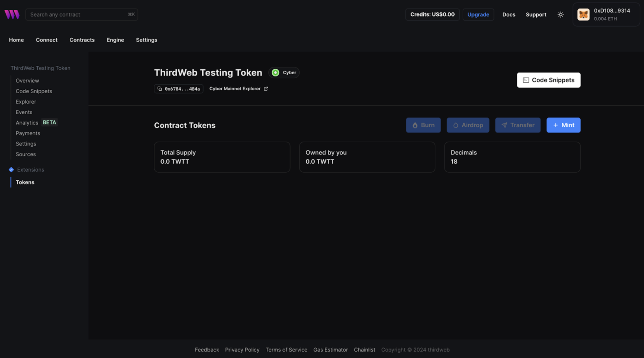Open the Connect tab
644x358 pixels.
(47, 40)
